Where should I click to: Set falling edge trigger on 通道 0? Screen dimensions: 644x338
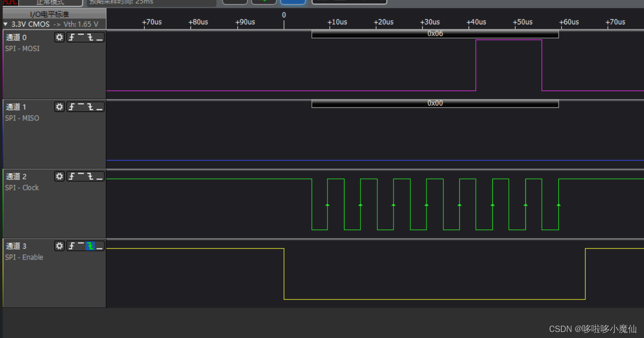(90, 37)
